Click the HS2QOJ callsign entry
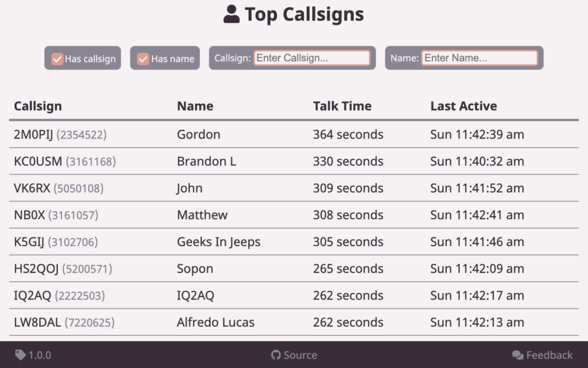 click(36, 269)
